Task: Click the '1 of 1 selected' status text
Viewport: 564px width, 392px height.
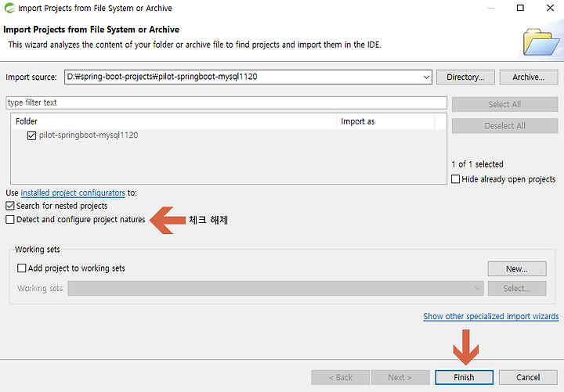Action: 477,164
